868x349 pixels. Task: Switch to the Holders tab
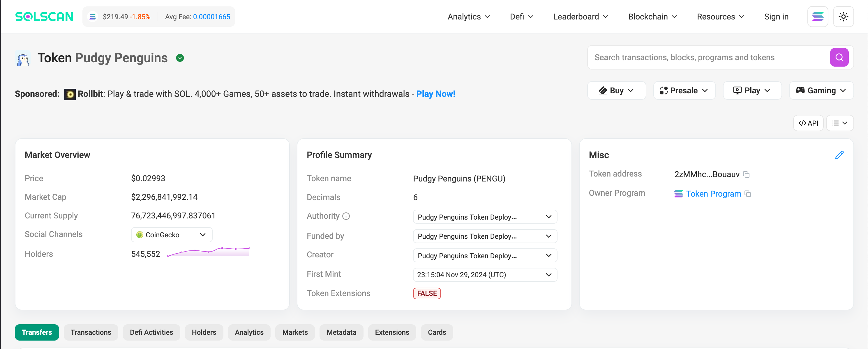pyautogui.click(x=204, y=332)
